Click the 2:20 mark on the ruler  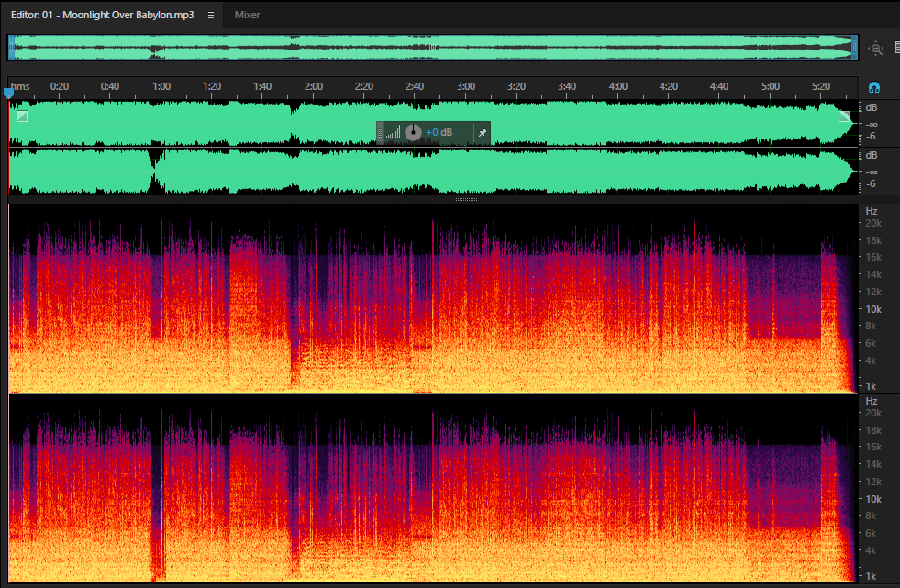364,86
